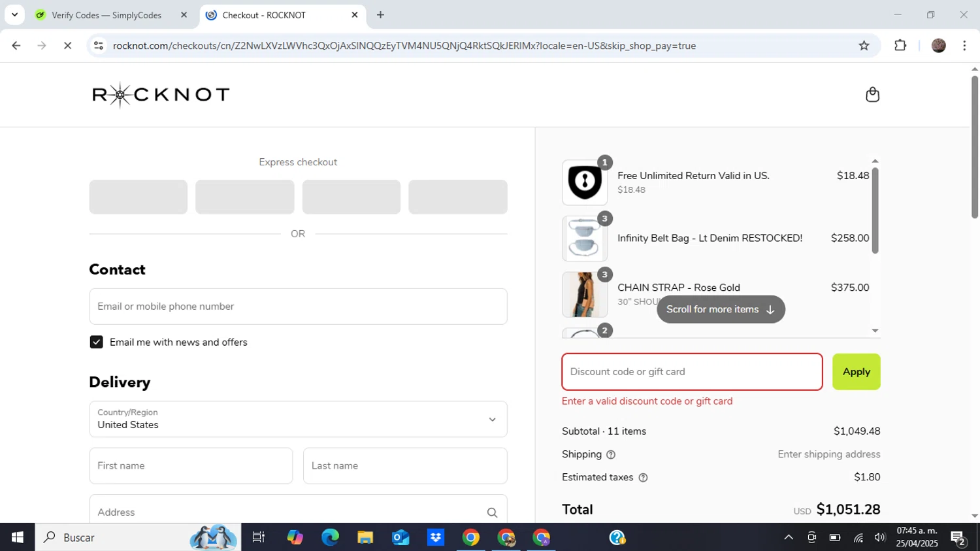The width and height of the screenshot is (980, 551).
Task: Click the Subtotal · 11 items label
Action: pos(604,431)
